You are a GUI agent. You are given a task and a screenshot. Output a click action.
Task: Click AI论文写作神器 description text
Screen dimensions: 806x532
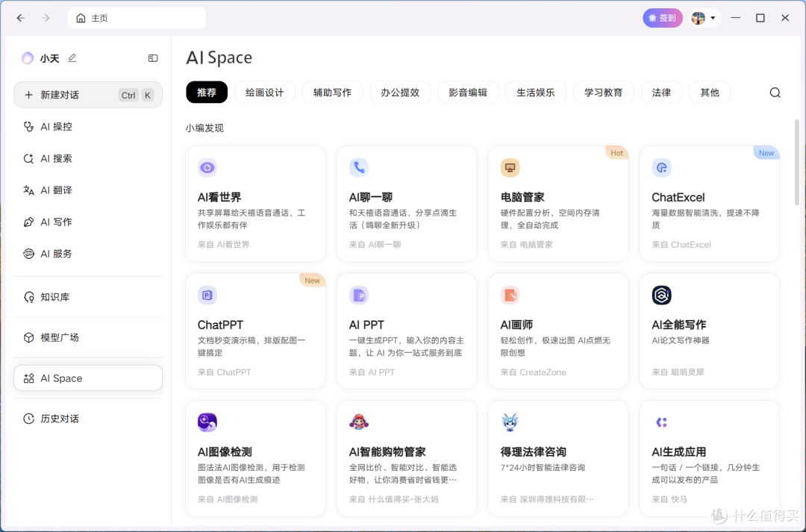click(x=681, y=340)
